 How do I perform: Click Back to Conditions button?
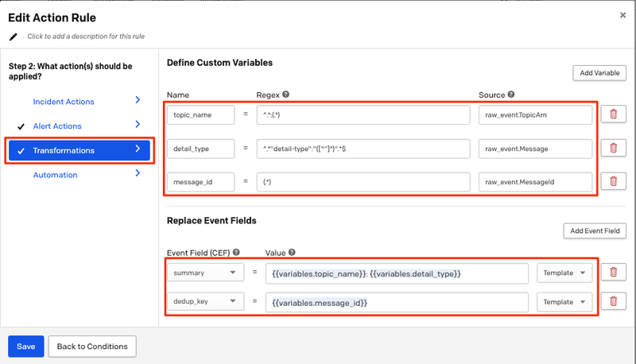92,347
